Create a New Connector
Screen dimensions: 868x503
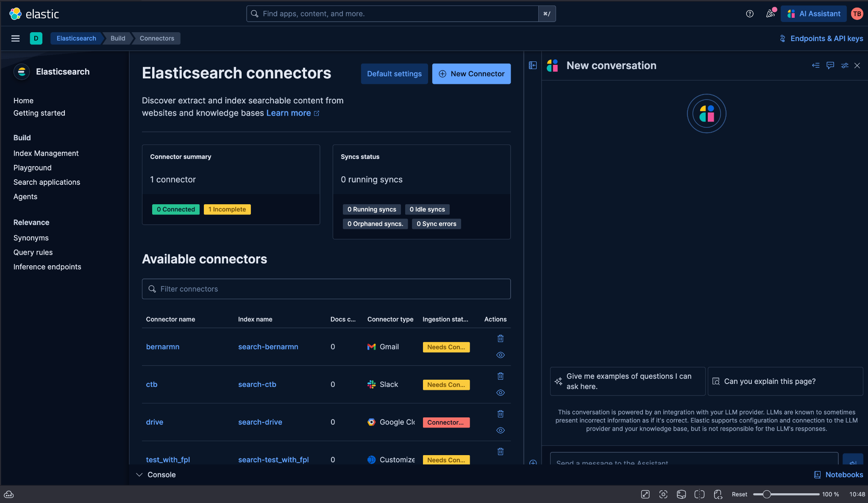(x=471, y=74)
